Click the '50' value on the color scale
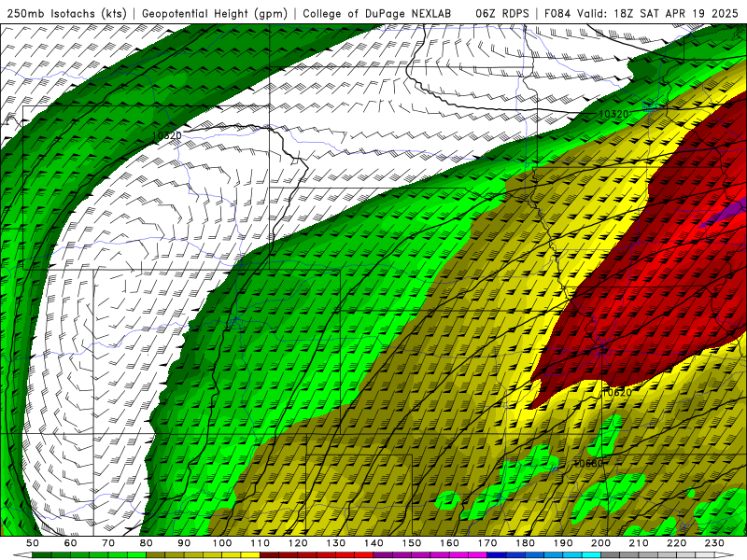Screen dimensions: 747x560 click(x=33, y=543)
